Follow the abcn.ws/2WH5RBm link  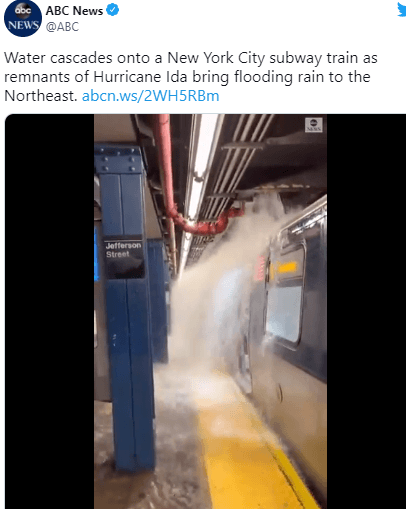pos(151,96)
